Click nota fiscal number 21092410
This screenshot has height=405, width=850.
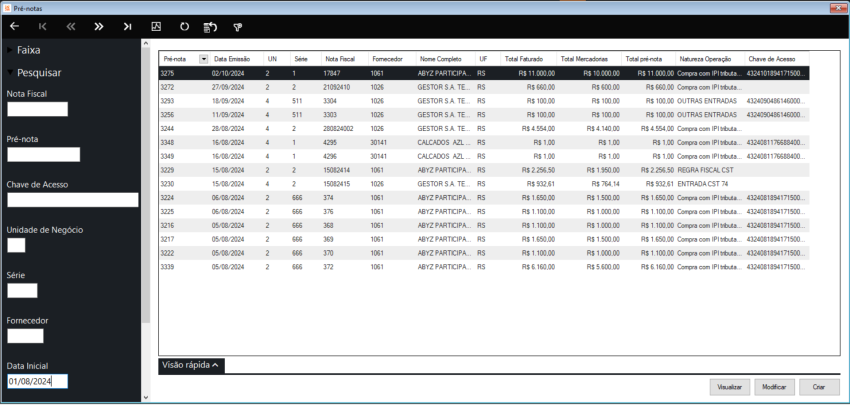(336, 87)
